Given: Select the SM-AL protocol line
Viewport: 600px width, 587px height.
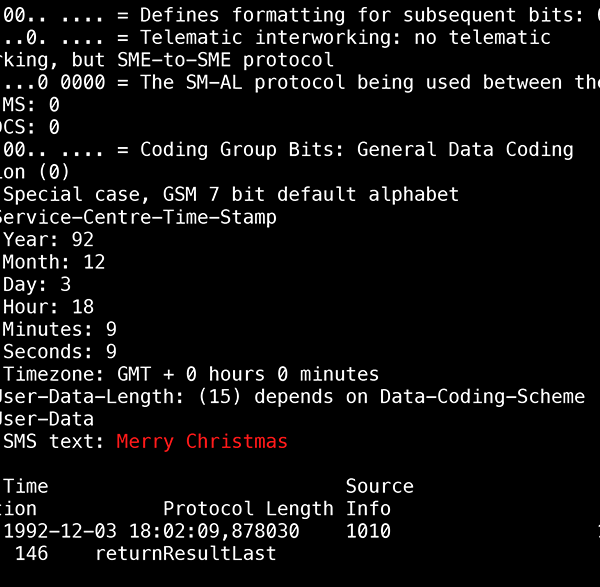Looking at the screenshot, I should click(300, 82).
